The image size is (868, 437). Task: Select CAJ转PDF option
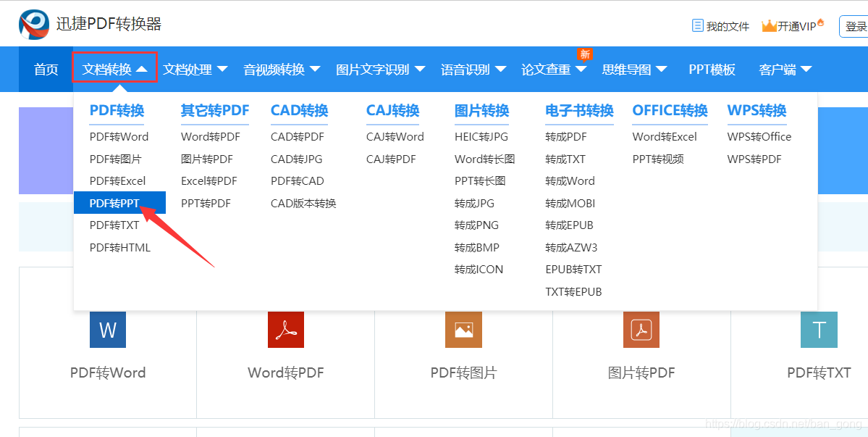(x=391, y=159)
